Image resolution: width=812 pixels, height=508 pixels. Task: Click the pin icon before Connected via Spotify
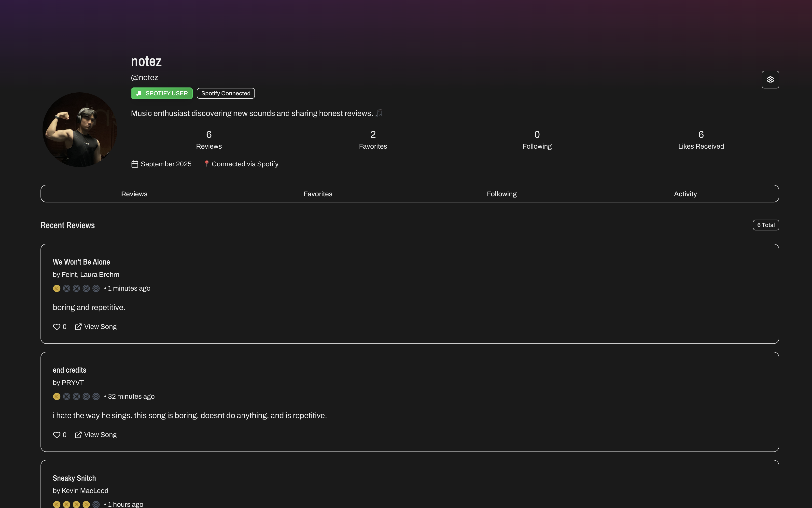point(207,164)
